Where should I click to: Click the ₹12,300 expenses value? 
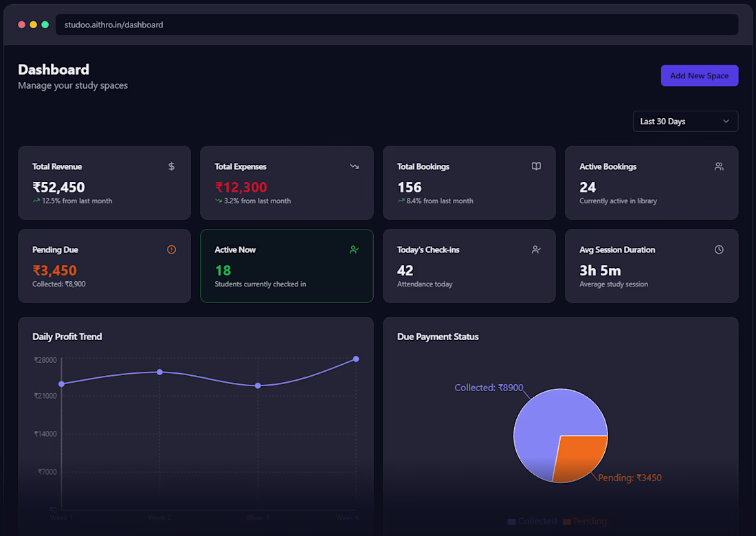pos(241,187)
